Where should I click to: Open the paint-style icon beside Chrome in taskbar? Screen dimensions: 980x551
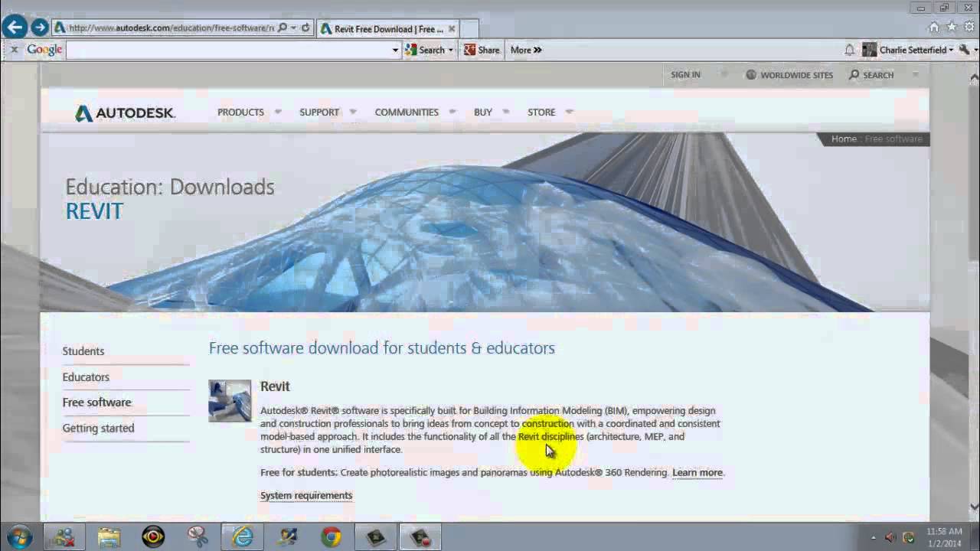pos(287,537)
